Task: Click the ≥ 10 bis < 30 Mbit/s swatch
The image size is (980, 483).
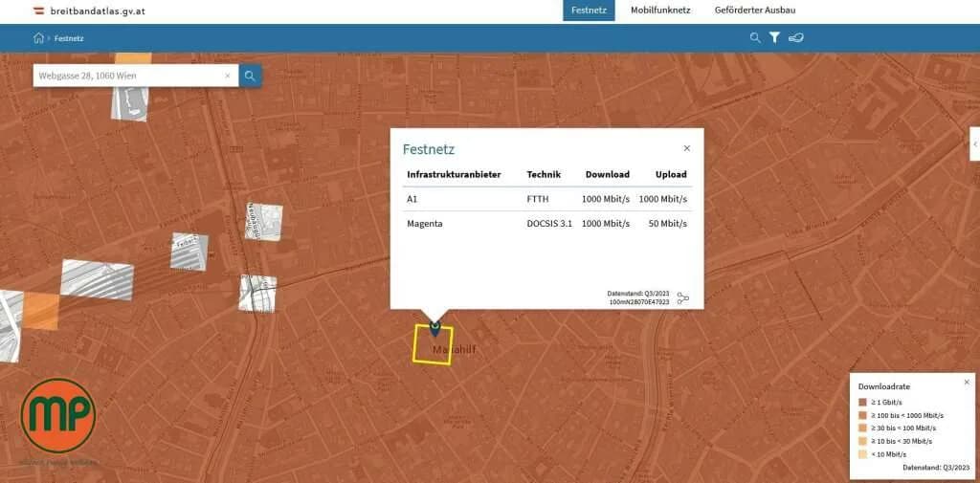Action: tap(862, 441)
